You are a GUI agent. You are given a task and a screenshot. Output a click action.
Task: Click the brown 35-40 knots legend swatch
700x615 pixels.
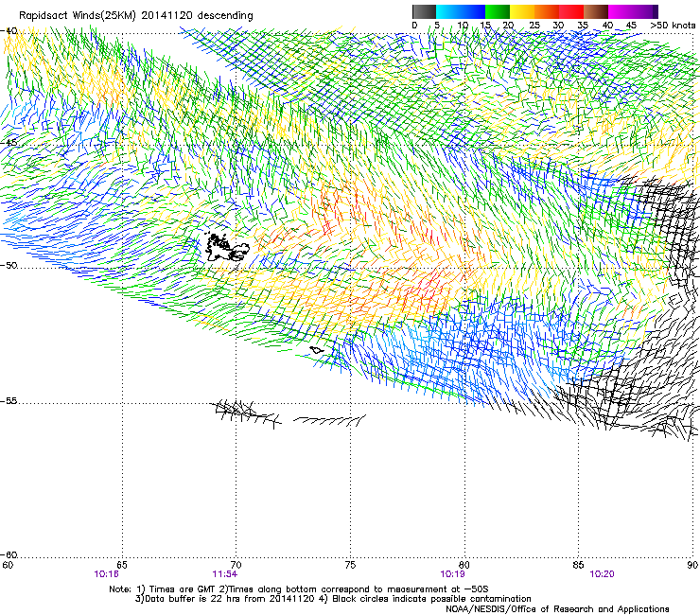596,11
